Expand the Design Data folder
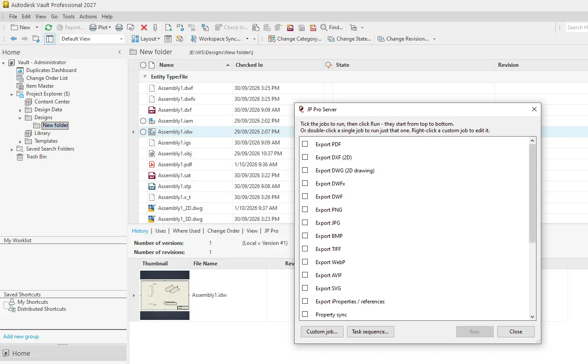This screenshot has width=588, height=364. tap(20, 110)
